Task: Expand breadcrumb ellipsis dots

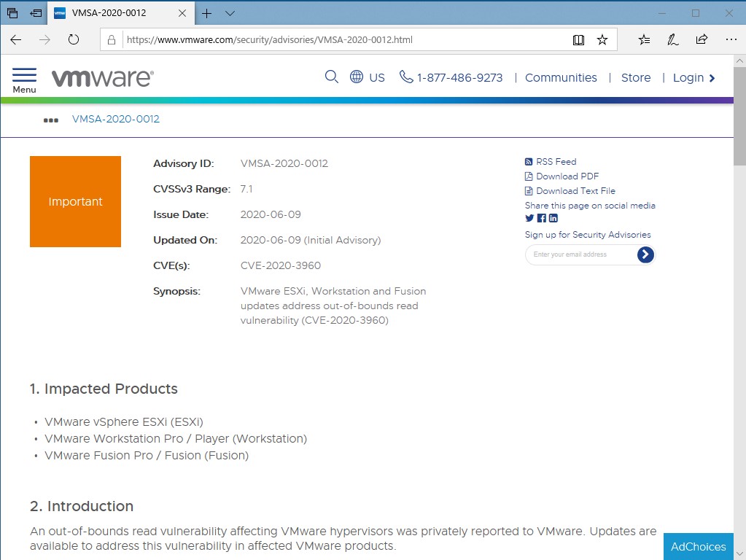Action: click(51, 120)
